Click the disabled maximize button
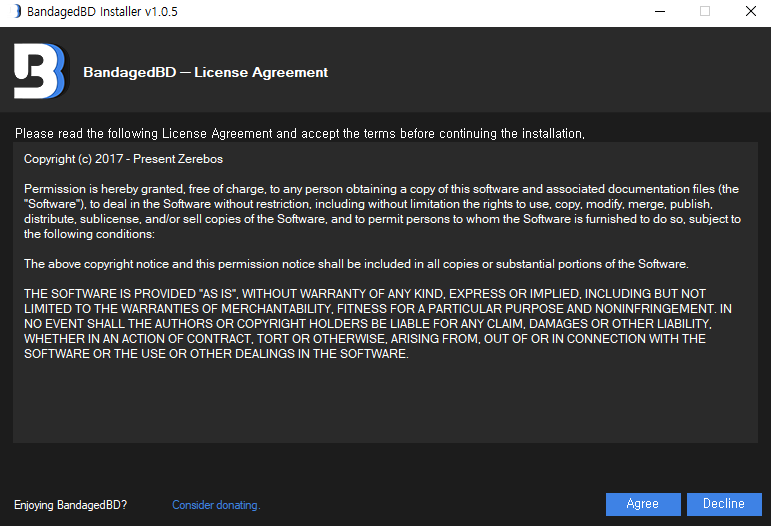 coord(705,11)
